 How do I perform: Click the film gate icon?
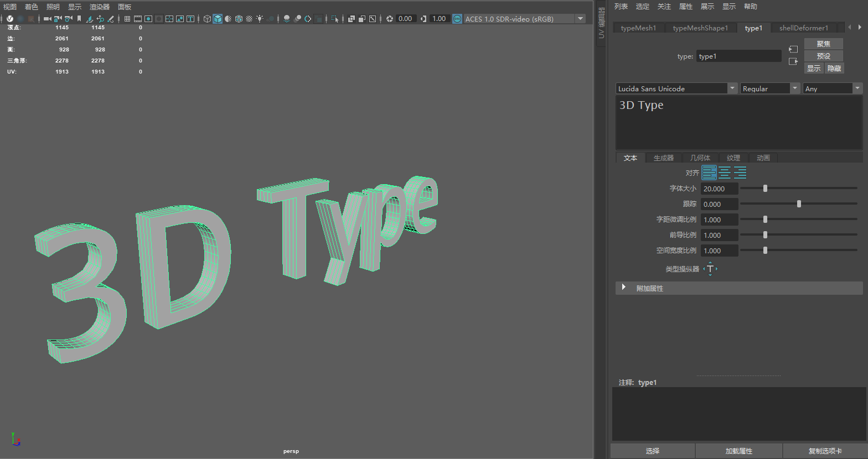tap(138, 19)
